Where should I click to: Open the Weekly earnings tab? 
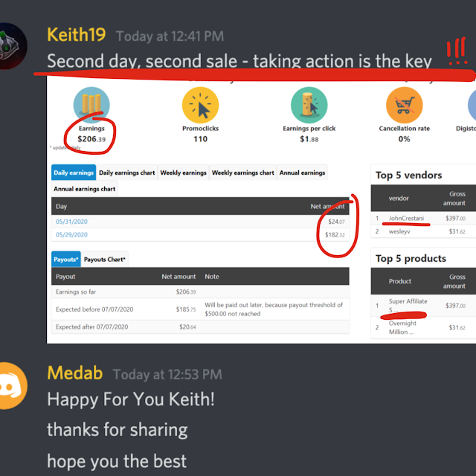(184, 173)
